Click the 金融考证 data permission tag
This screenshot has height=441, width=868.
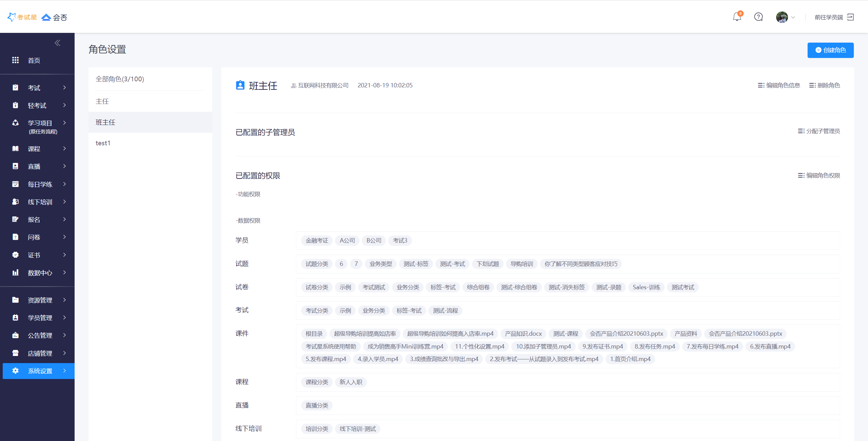317,240
